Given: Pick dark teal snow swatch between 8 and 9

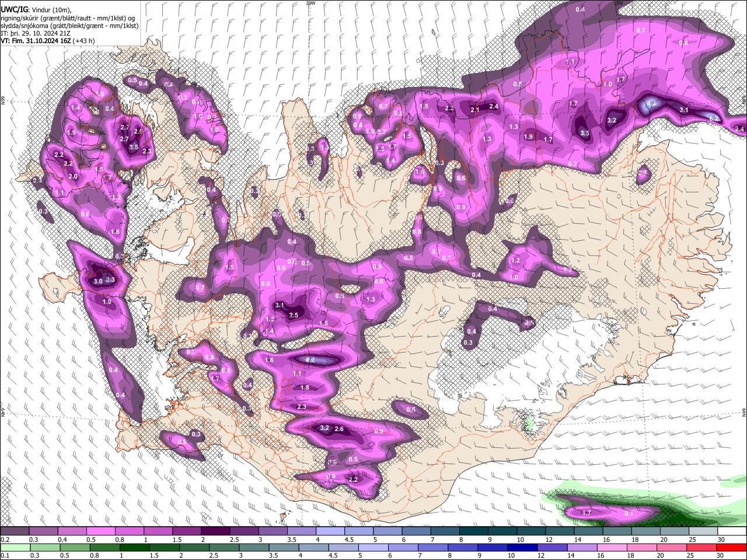Looking at the screenshot, I should click(x=473, y=531).
